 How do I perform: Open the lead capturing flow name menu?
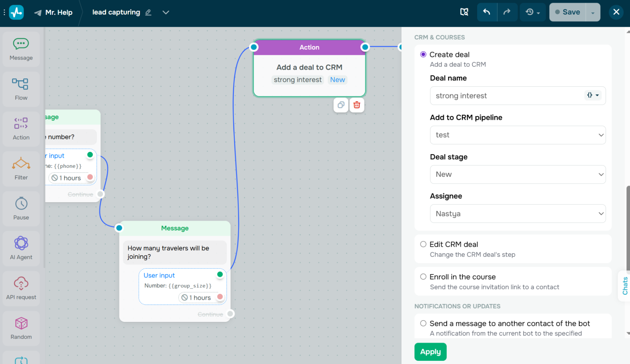pos(166,12)
